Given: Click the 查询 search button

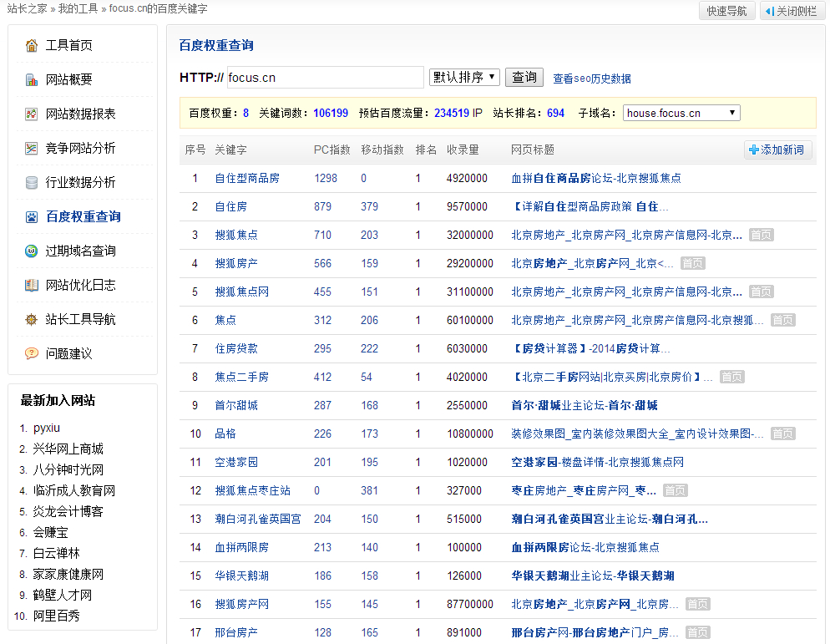Looking at the screenshot, I should pyautogui.click(x=524, y=78).
